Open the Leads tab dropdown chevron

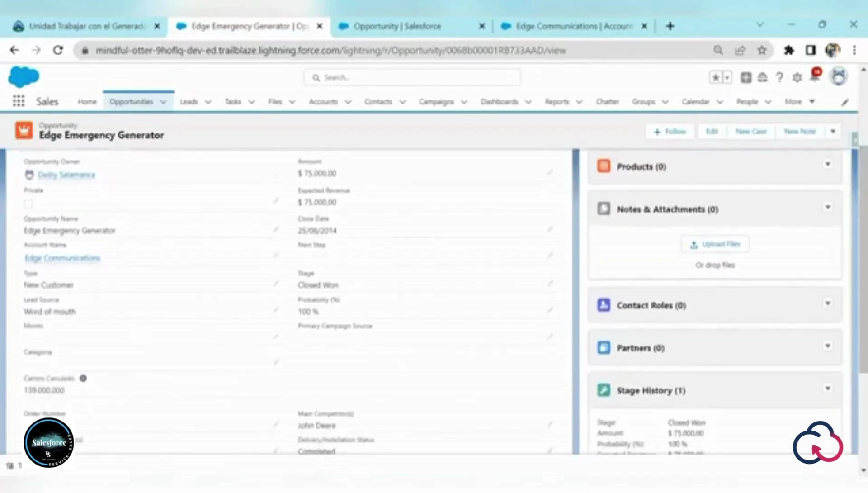208,102
